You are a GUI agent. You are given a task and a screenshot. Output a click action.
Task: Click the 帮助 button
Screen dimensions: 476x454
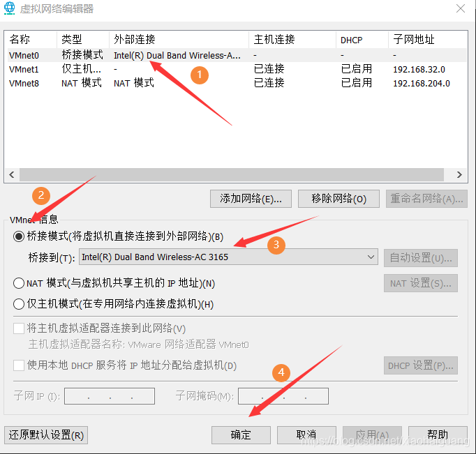438,435
